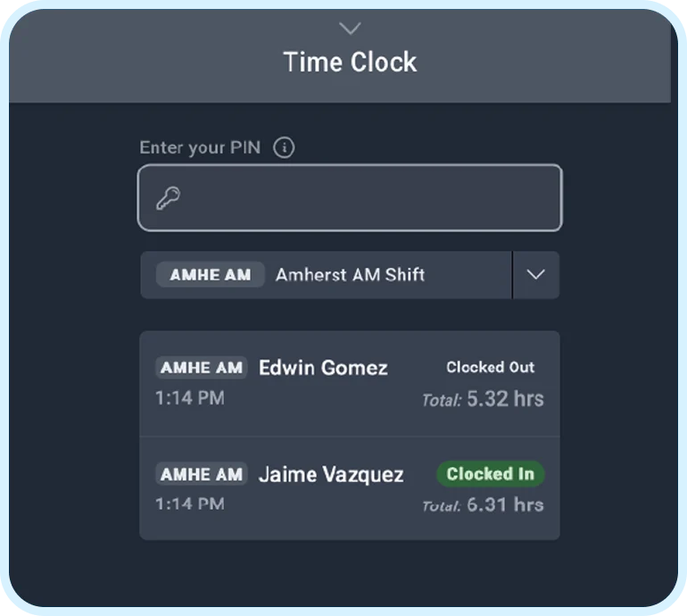
Task: Click the Time Clock header title
Action: [350, 62]
